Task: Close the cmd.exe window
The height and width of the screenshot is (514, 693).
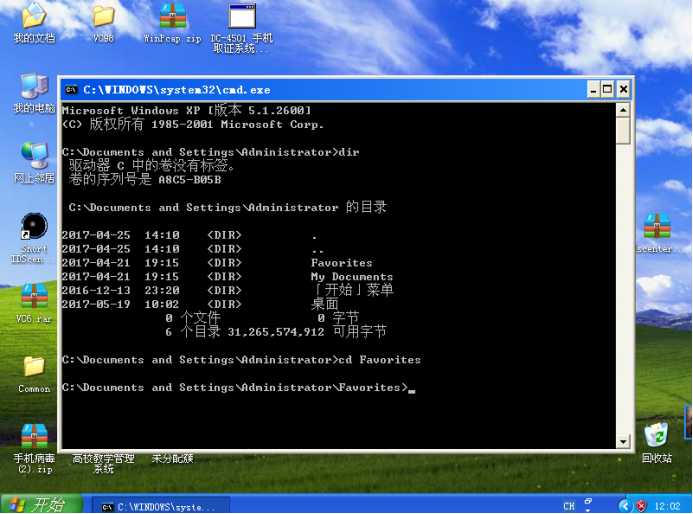Action: (623, 90)
